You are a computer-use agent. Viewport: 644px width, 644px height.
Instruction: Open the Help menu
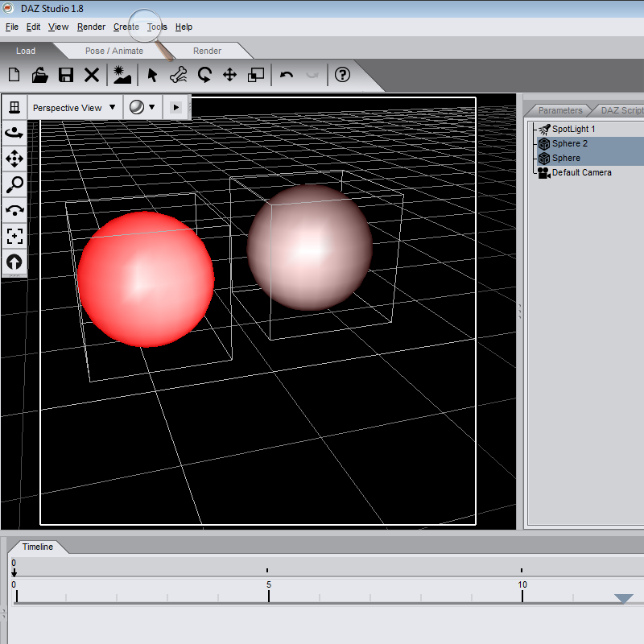(x=184, y=27)
